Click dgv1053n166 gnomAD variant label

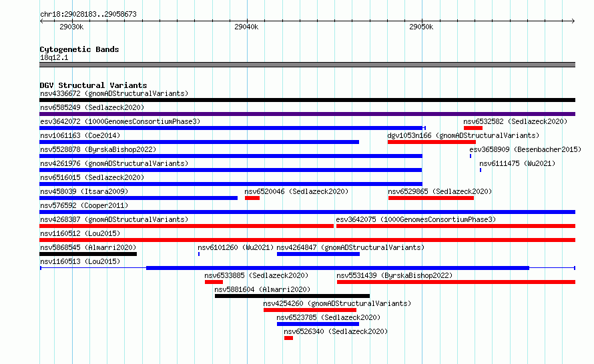point(463,135)
